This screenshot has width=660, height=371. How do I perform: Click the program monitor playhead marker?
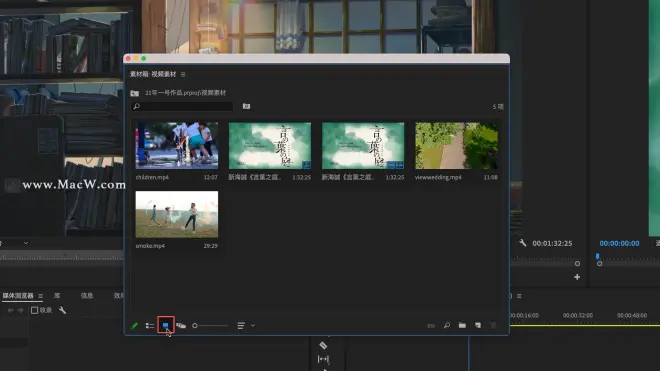point(597,256)
